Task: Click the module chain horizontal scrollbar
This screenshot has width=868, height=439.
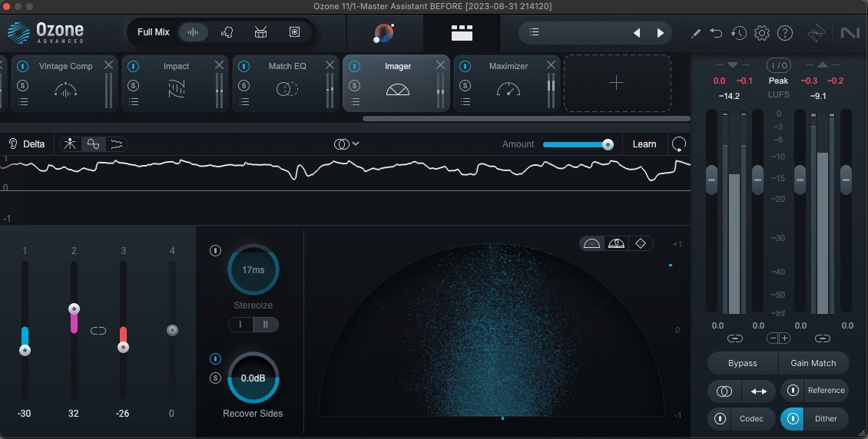Action: [x=526, y=118]
